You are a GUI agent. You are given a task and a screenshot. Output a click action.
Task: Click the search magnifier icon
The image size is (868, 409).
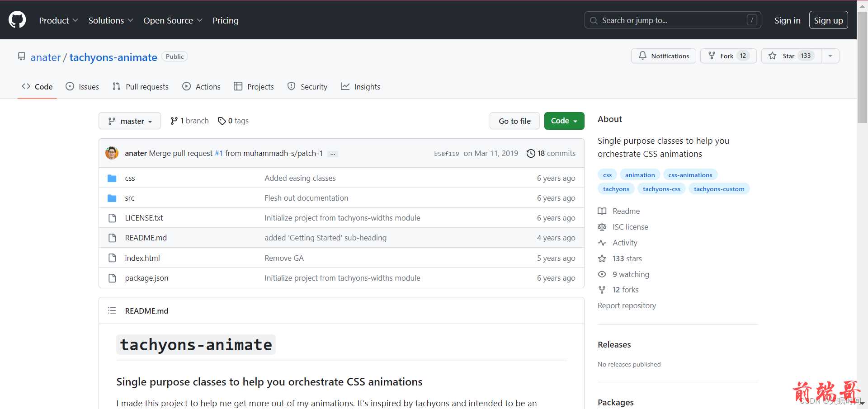[x=594, y=20]
